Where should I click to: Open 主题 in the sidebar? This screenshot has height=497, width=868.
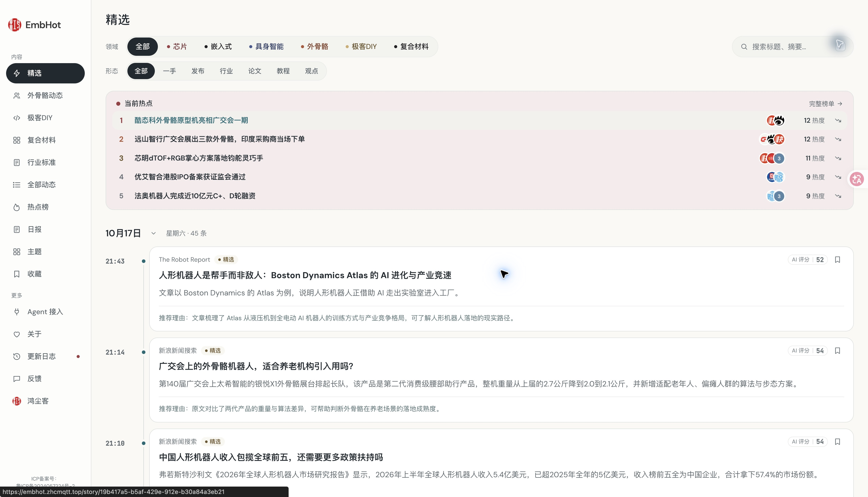click(x=45, y=252)
